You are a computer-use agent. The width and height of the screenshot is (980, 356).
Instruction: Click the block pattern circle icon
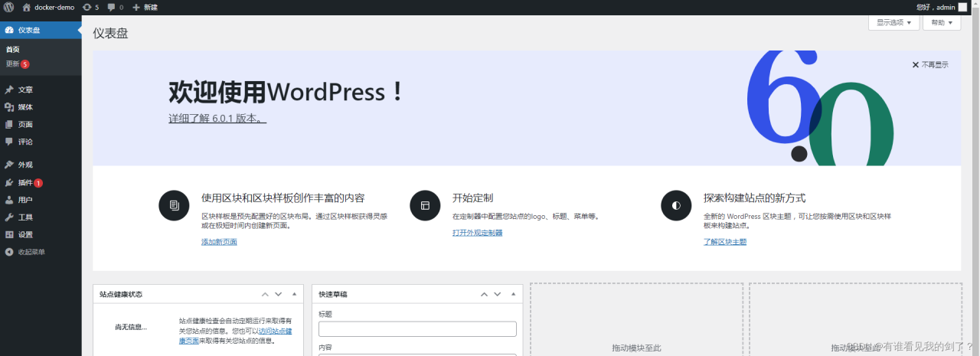pos(174,205)
